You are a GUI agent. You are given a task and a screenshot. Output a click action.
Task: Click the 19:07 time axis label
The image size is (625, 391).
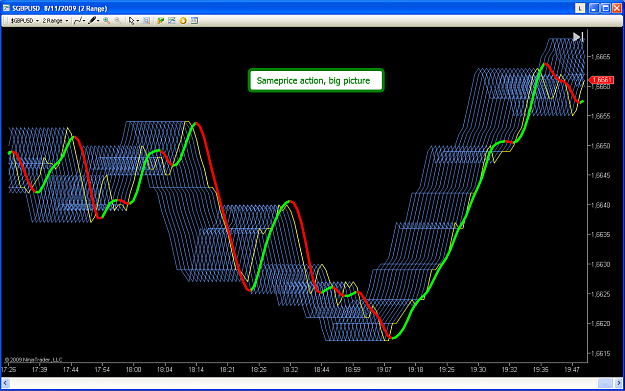[x=384, y=369]
